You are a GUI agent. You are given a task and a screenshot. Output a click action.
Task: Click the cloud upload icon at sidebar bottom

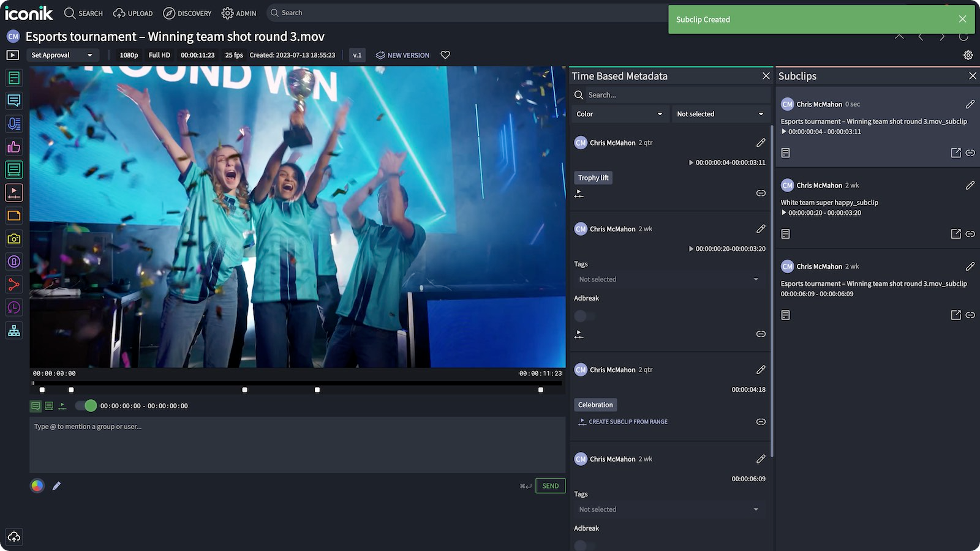[x=13, y=537]
